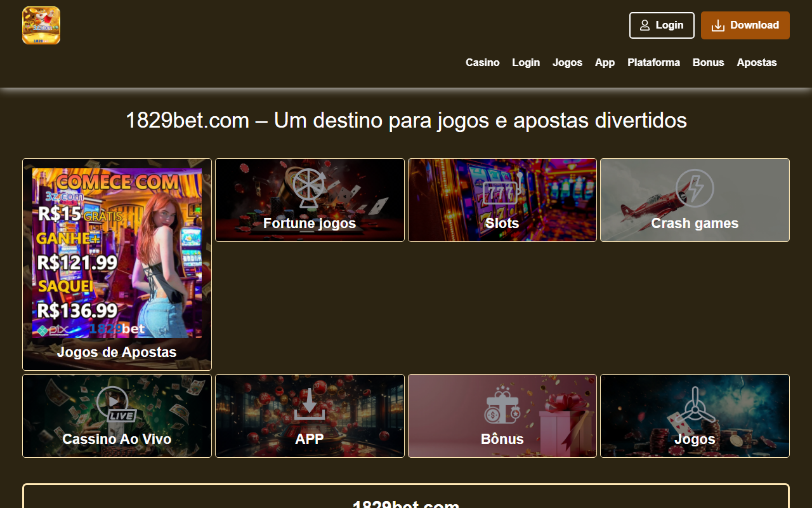Click the 777 slot machine icon

(x=502, y=189)
